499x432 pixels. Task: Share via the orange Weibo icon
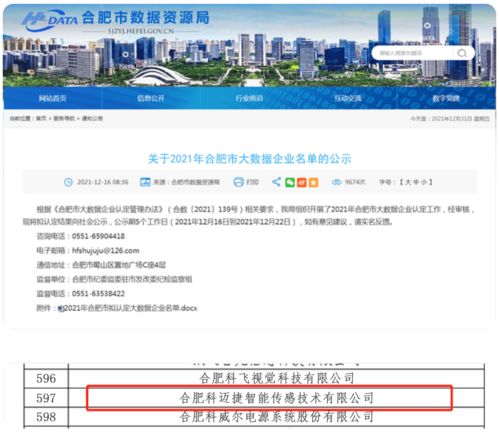pyautogui.click(x=302, y=182)
